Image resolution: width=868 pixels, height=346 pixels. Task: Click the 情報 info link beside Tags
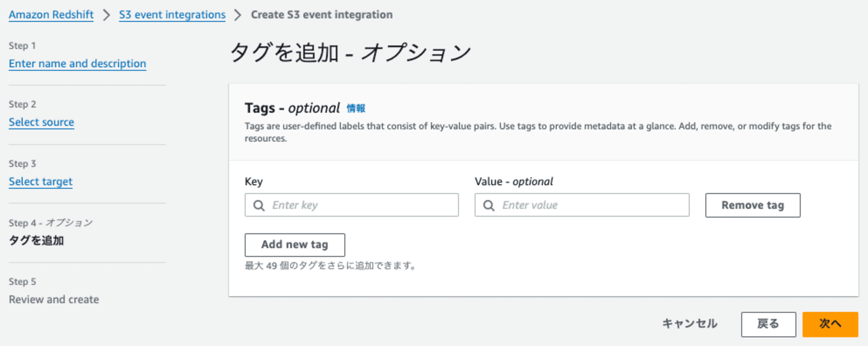coord(356,108)
